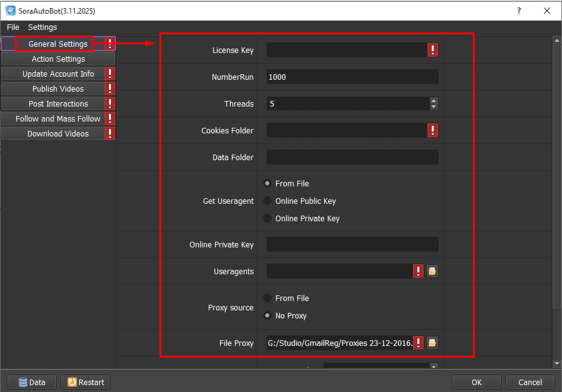The image size is (562, 392).
Task: Click the Data Folder input field
Action: [352, 158]
